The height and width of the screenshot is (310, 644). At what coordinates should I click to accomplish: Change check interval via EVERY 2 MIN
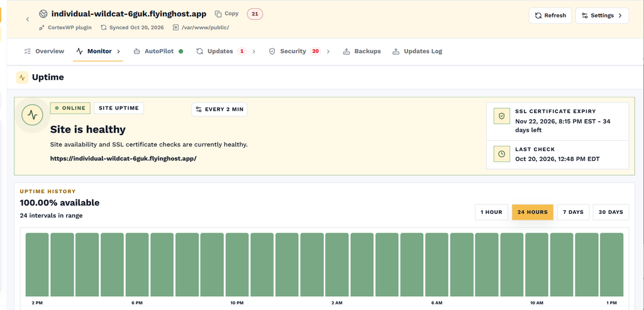[219, 109]
